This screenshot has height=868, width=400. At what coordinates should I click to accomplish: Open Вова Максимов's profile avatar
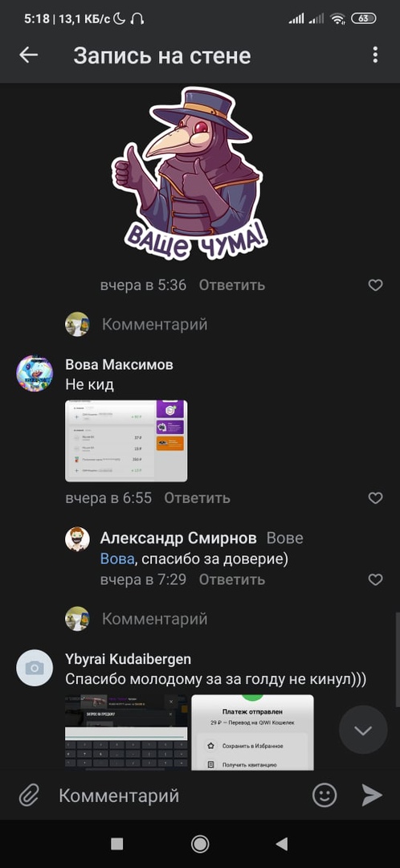35,374
